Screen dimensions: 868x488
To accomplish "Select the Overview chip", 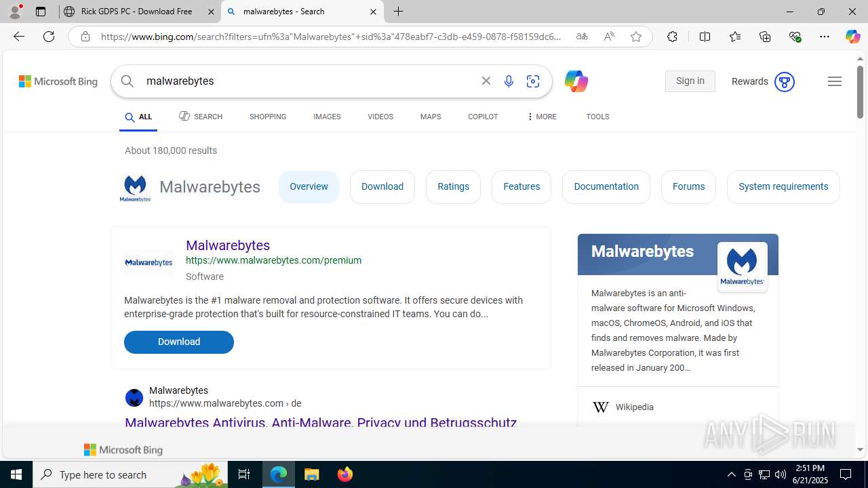I will (x=309, y=186).
